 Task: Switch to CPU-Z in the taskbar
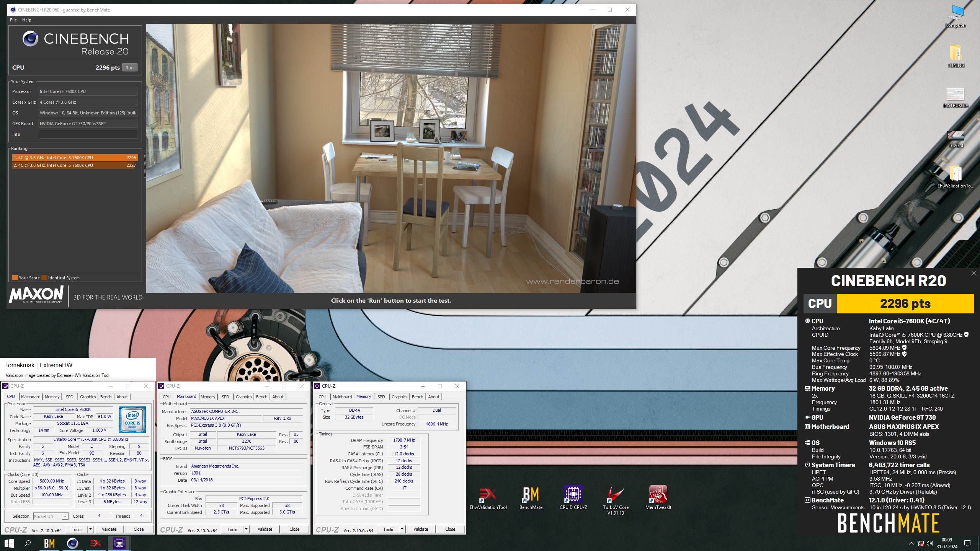coord(119,543)
